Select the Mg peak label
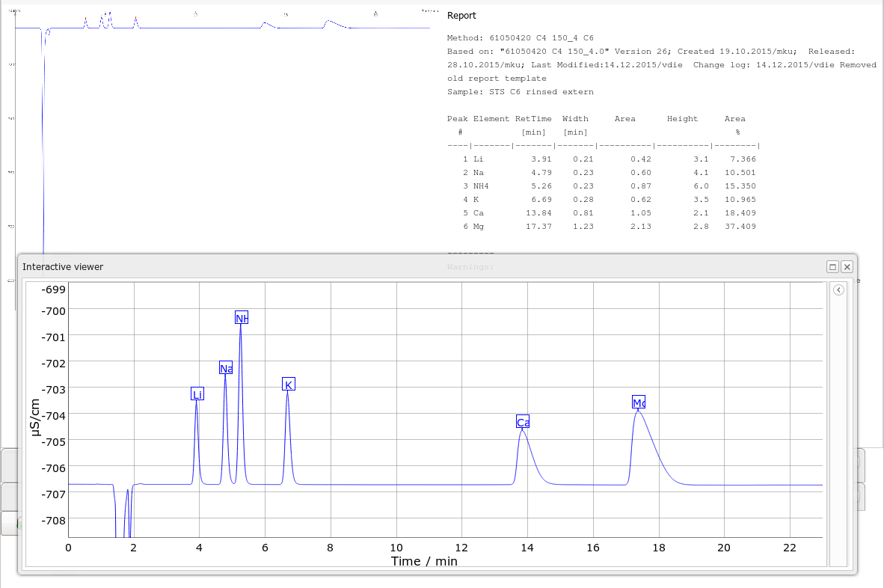This screenshot has width=884, height=588. (638, 402)
